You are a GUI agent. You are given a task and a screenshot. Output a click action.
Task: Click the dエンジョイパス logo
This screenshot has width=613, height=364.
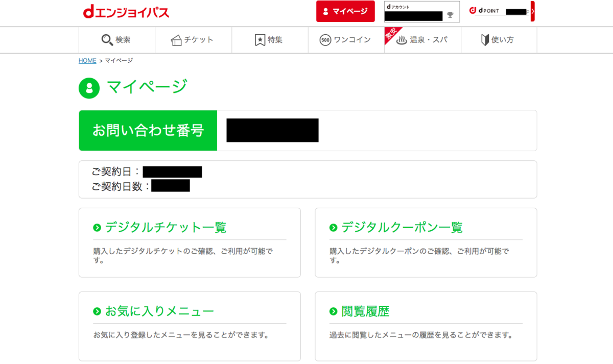(126, 12)
